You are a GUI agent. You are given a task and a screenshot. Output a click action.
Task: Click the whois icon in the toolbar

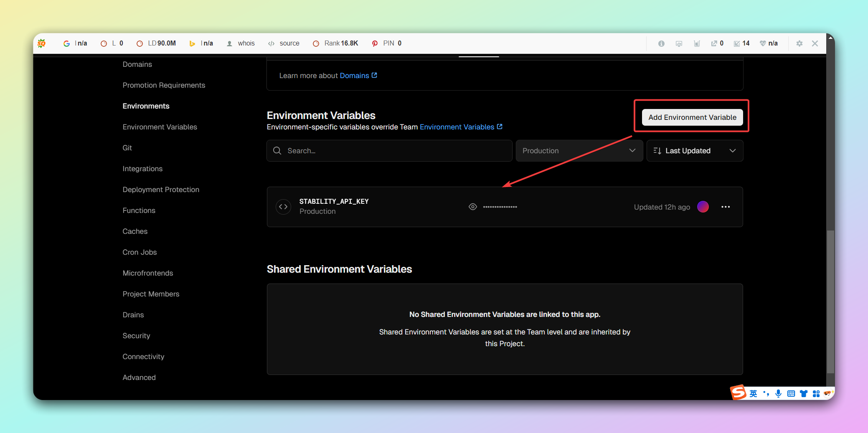[x=230, y=43]
